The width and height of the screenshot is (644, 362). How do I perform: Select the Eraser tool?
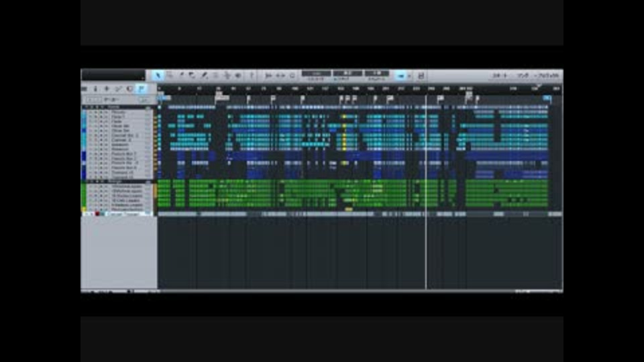193,76
